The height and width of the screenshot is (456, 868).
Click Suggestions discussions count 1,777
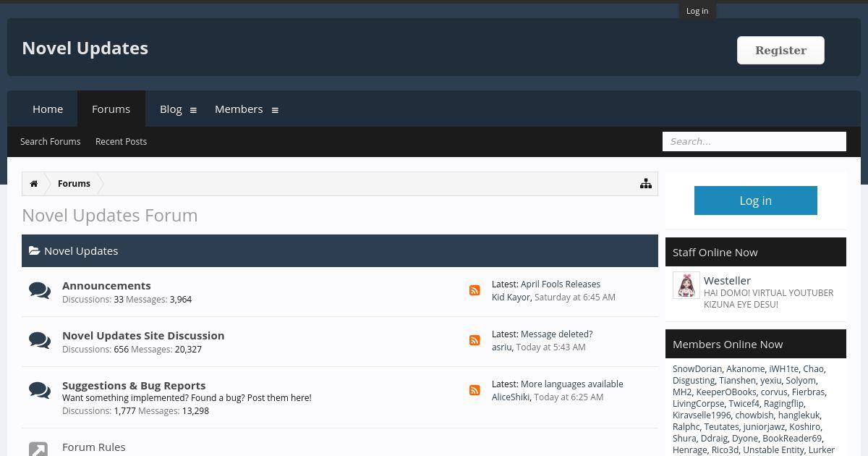point(124,410)
